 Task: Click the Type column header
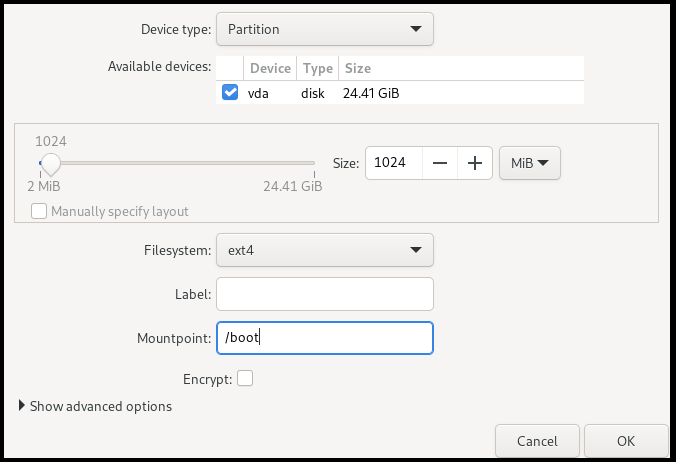[318, 68]
